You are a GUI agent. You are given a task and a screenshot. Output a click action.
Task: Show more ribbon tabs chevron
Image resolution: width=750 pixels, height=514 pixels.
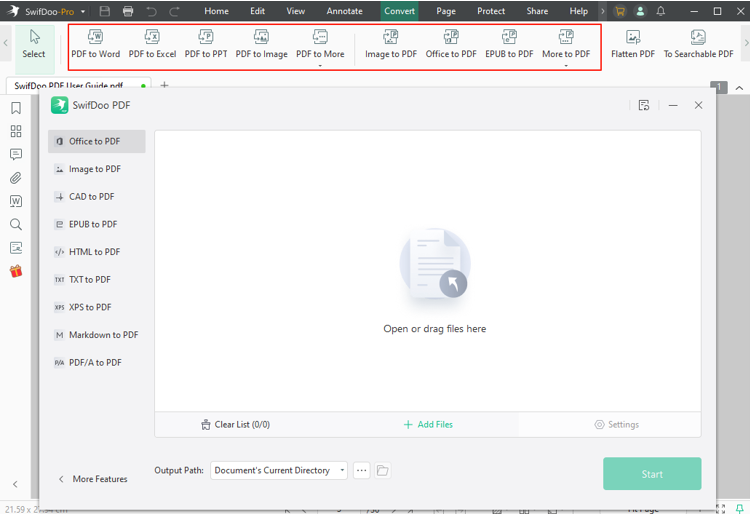[603, 11]
